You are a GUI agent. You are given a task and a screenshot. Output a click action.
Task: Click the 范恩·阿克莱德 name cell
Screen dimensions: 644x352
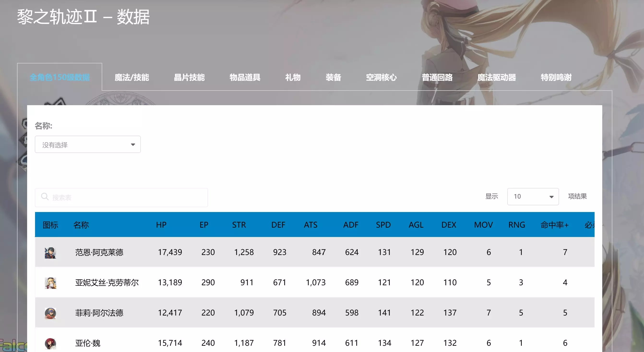[x=99, y=252]
